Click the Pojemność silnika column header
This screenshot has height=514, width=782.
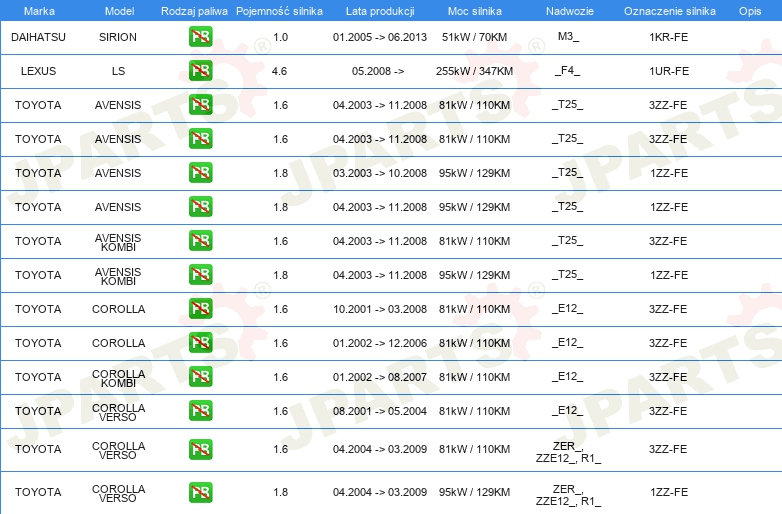[279, 11]
